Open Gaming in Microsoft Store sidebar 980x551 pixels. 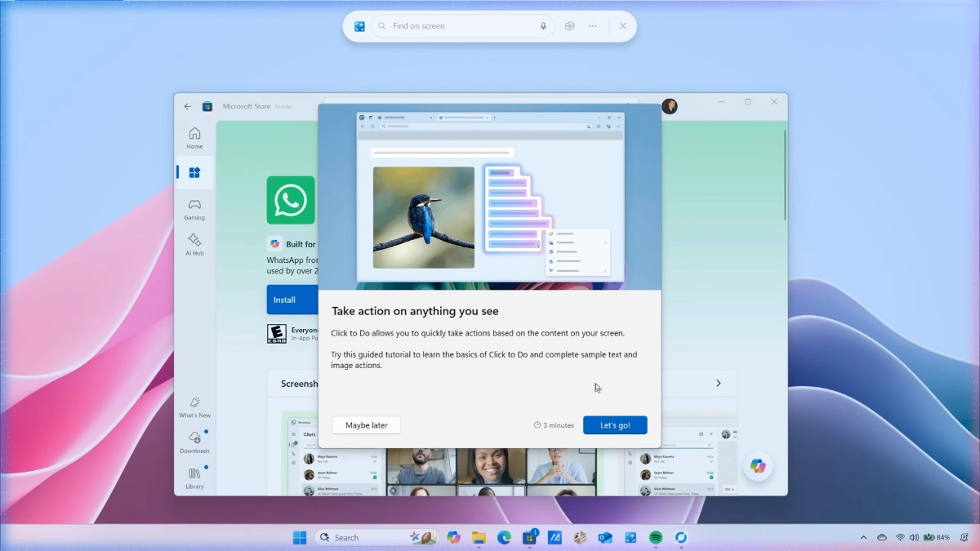(x=194, y=209)
